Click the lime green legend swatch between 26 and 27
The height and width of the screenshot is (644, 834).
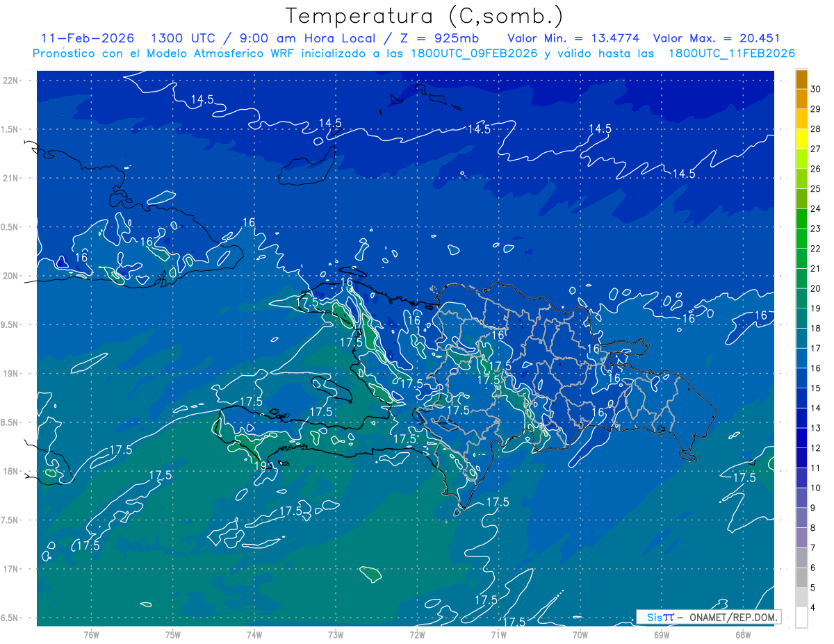pyautogui.click(x=801, y=159)
